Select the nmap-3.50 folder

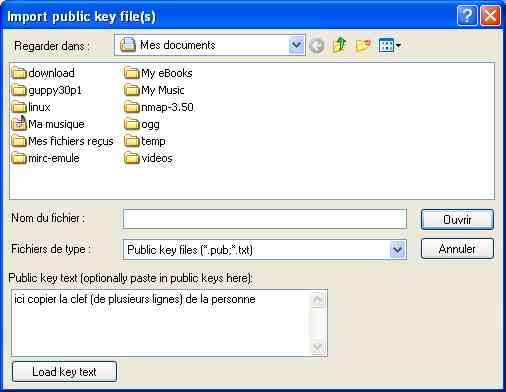[x=159, y=107]
